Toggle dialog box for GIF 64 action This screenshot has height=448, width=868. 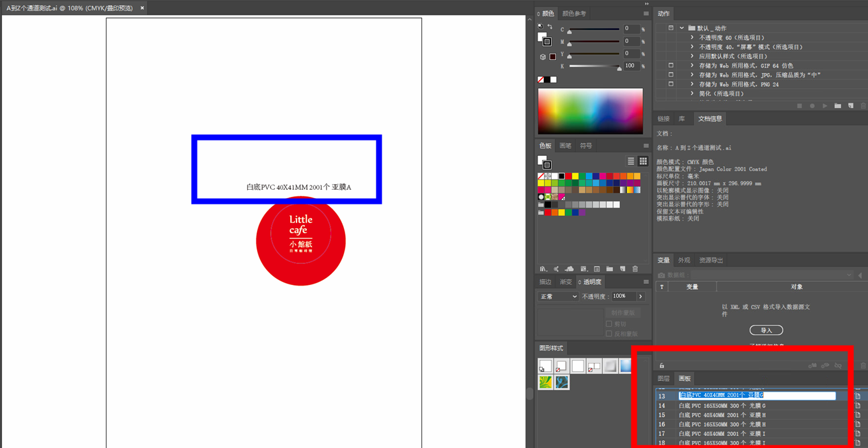click(x=671, y=65)
